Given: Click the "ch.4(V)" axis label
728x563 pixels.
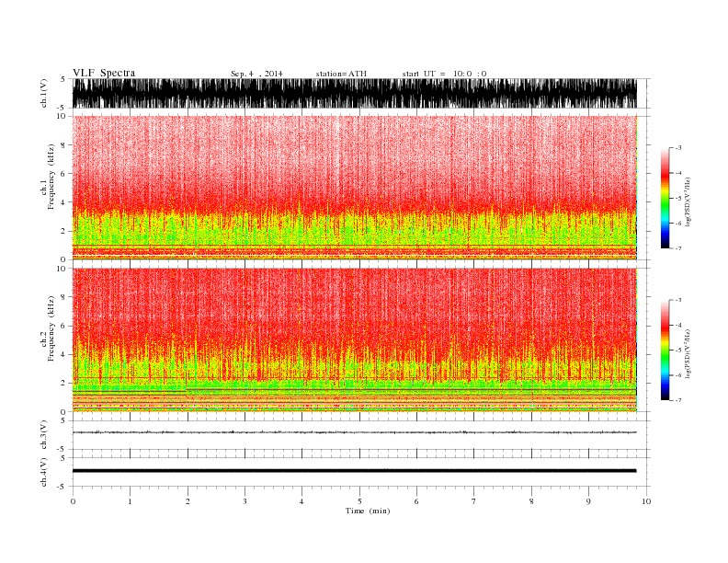Looking at the screenshot, I should coord(44,472).
